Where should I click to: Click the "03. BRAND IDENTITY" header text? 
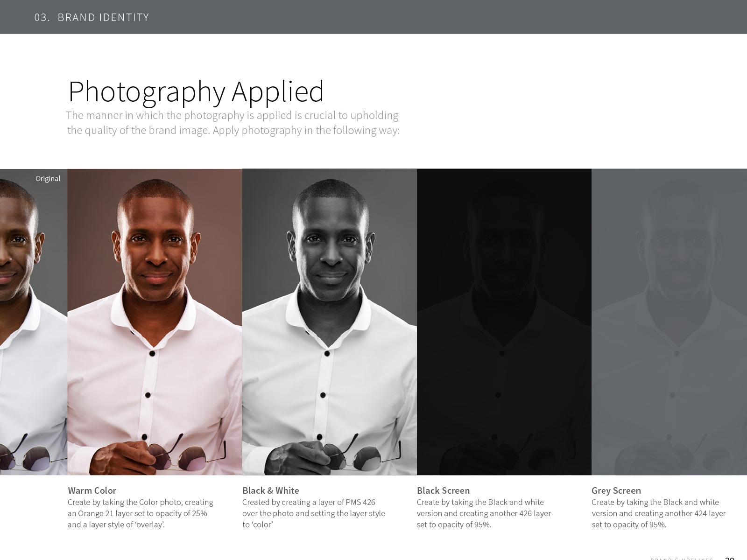pos(92,17)
